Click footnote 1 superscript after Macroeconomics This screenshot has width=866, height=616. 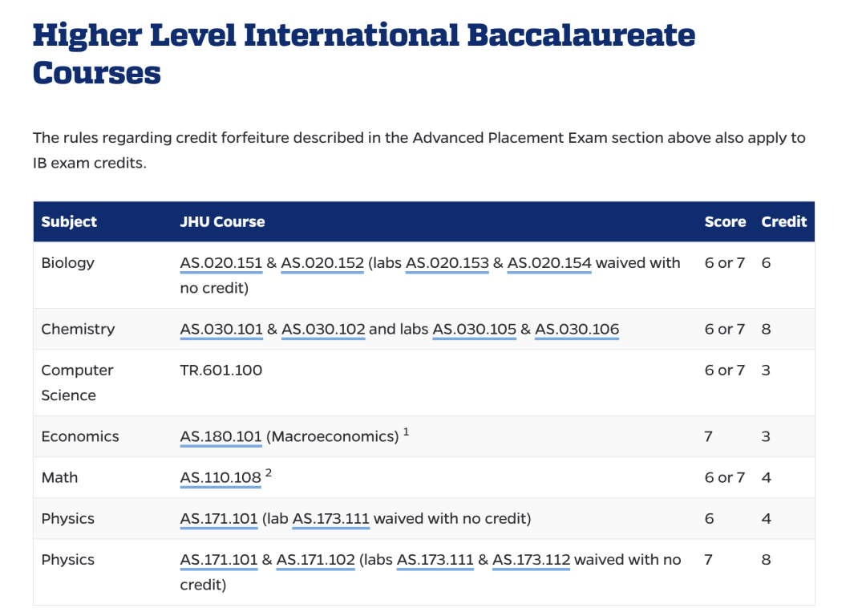406,432
